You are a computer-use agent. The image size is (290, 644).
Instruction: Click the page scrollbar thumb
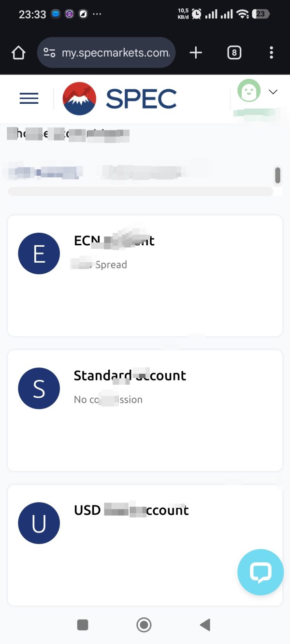pos(278,175)
